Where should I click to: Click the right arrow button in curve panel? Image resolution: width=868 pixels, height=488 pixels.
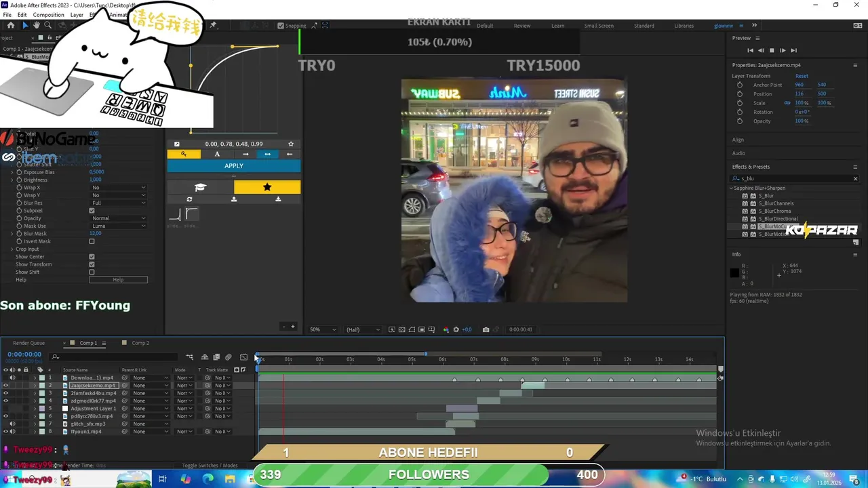click(245, 154)
